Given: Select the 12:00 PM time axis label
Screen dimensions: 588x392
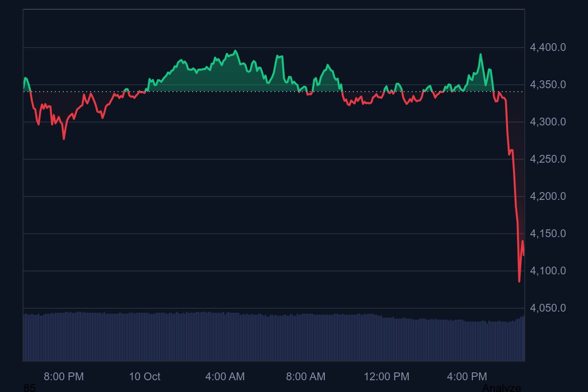Looking at the screenshot, I should (x=387, y=376).
